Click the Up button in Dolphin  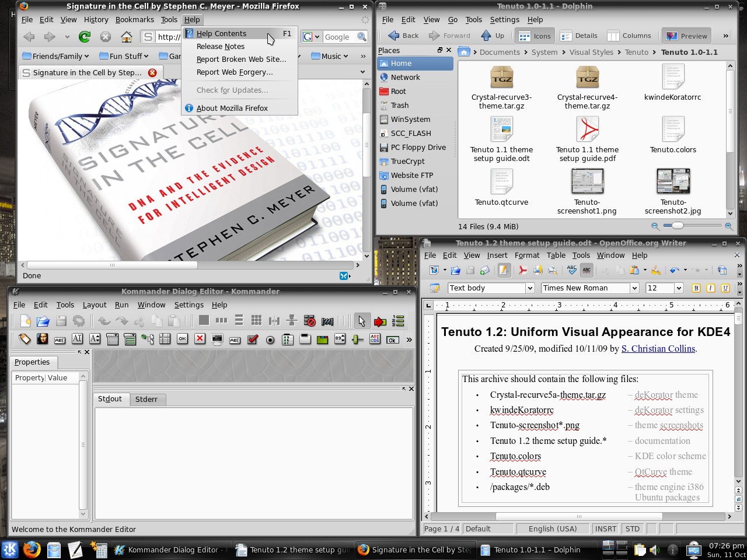pyautogui.click(x=493, y=36)
